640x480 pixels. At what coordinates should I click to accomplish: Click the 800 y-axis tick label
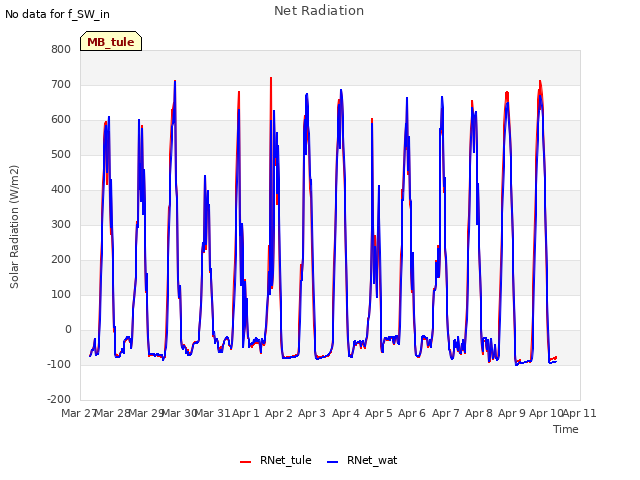point(61,49)
